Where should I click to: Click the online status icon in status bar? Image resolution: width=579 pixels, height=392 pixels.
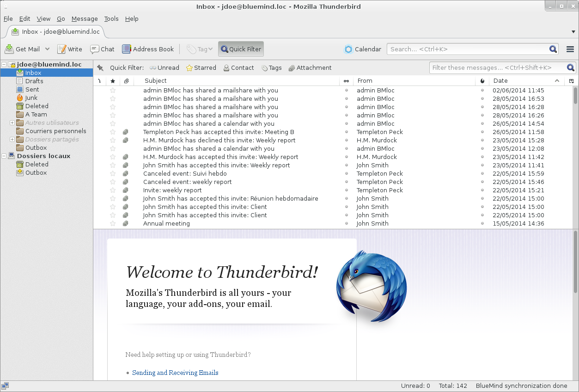pos(5,386)
